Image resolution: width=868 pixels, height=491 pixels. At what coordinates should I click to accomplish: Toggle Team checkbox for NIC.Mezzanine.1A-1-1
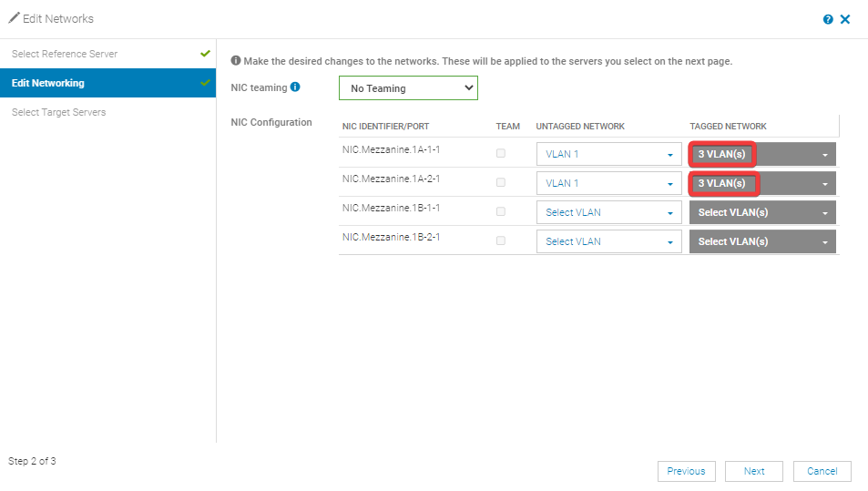[x=501, y=154]
